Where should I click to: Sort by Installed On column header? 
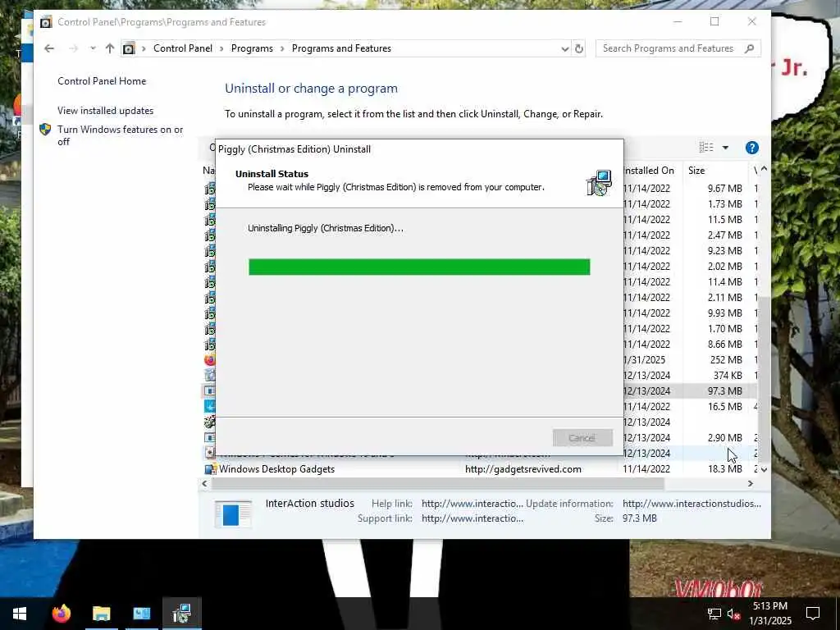tap(649, 171)
